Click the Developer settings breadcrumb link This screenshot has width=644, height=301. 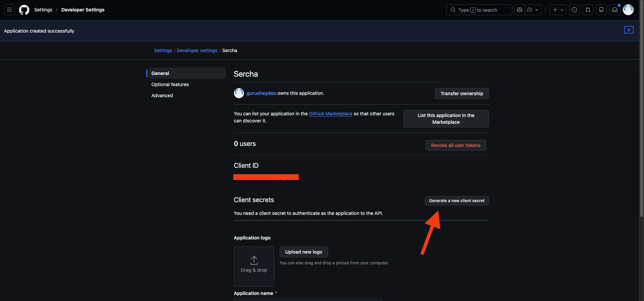[x=197, y=50]
